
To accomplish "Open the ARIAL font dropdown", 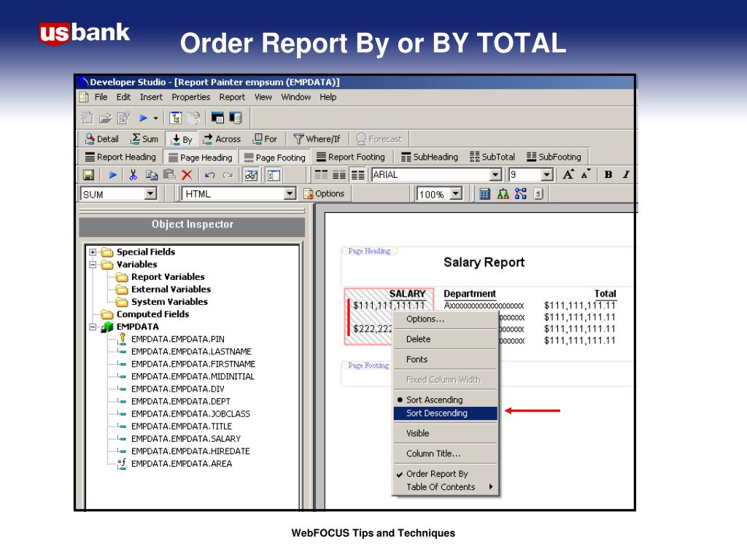I will [495, 175].
